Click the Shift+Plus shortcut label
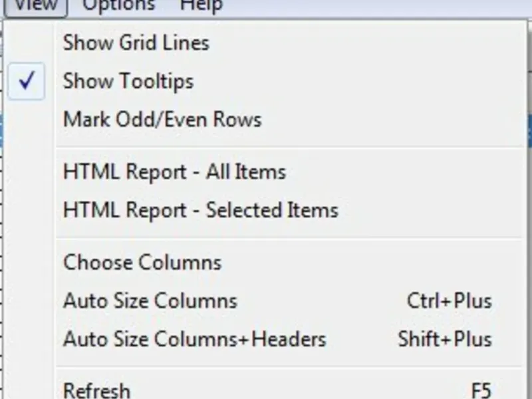Screen dimensions: 532x399 point(444,339)
